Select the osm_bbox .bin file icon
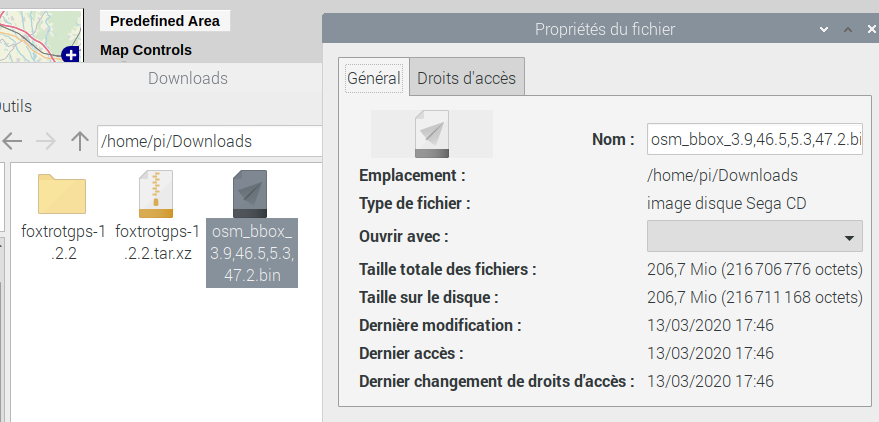The image size is (879, 422). [x=250, y=194]
